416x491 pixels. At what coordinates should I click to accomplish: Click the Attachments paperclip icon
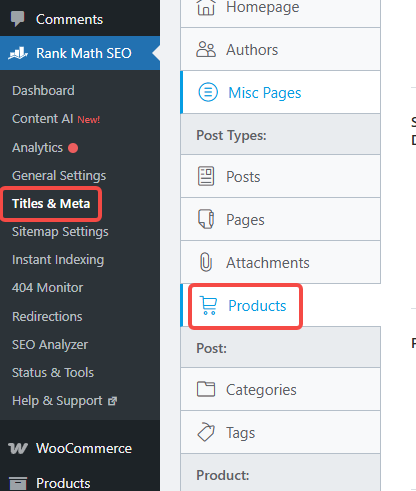206,262
